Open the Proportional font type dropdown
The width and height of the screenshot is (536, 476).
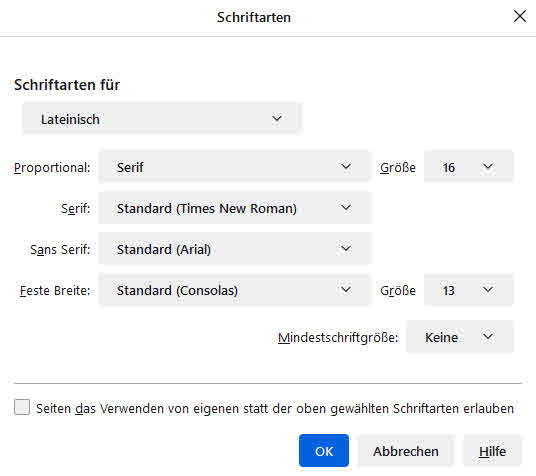234,167
